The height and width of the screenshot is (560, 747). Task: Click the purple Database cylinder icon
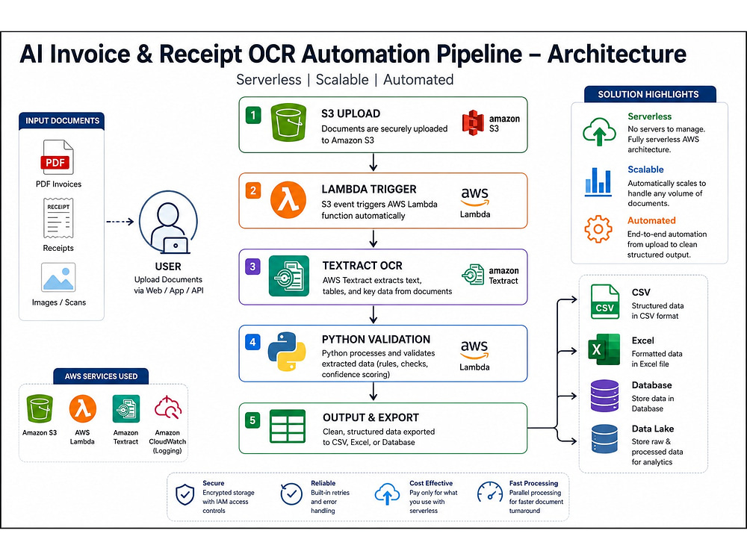tap(604, 396)
